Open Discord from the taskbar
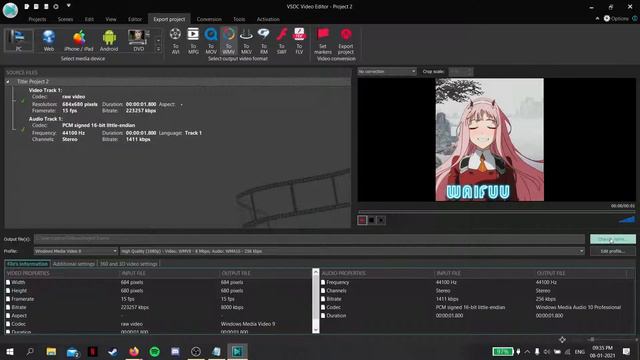This screenshot has height=360, width=640. (176, 351)
